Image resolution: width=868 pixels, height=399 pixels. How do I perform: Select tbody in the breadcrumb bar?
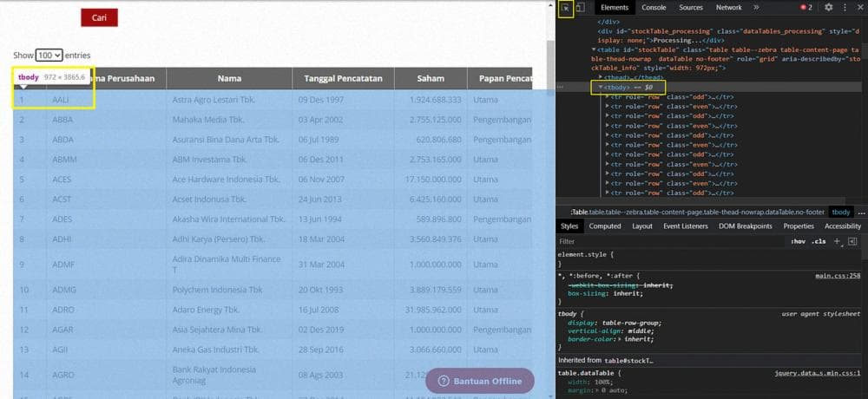pyautogui.click(x=840, y=212)
